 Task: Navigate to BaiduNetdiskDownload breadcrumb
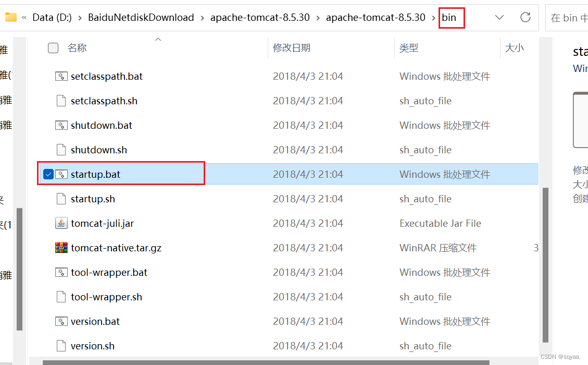[141, 17]
